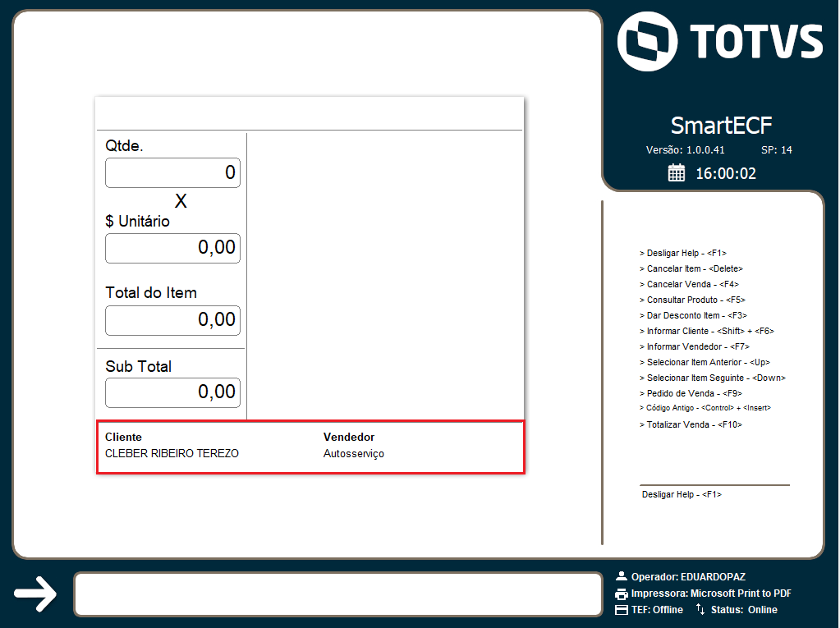Open Consultar Produto - <F5>
The image size is (840, 628).
pyautogui.click(x=692, y=300)
